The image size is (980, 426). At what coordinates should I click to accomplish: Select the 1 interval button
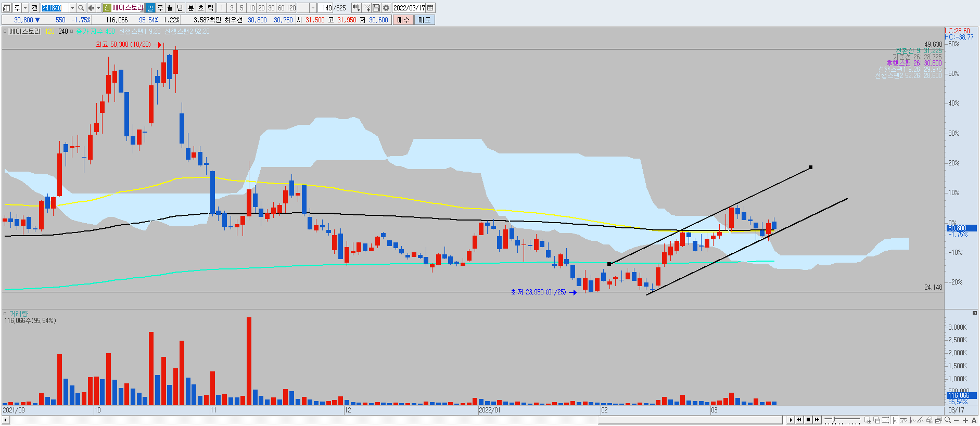222,8
